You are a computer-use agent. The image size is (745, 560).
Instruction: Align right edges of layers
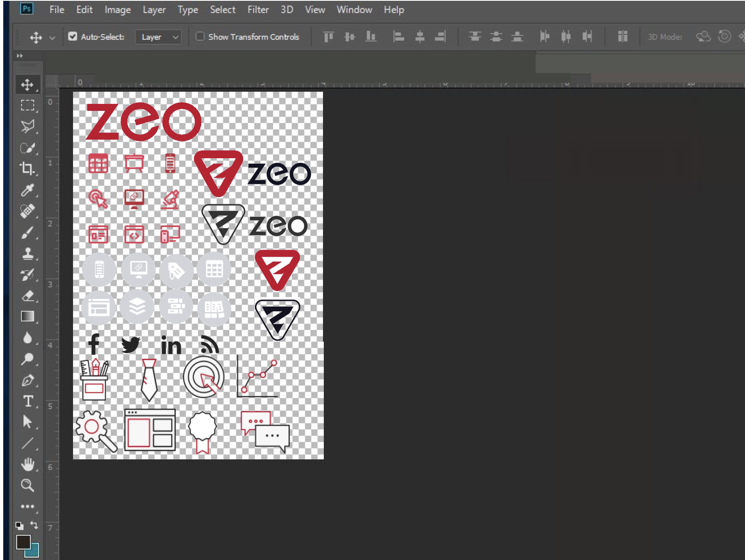pos(440,37)
